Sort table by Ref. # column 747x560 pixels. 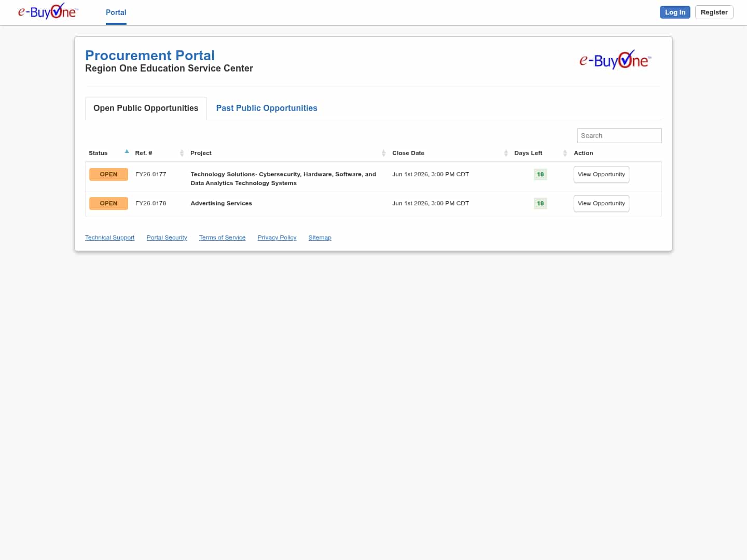[x=159, y=153]
